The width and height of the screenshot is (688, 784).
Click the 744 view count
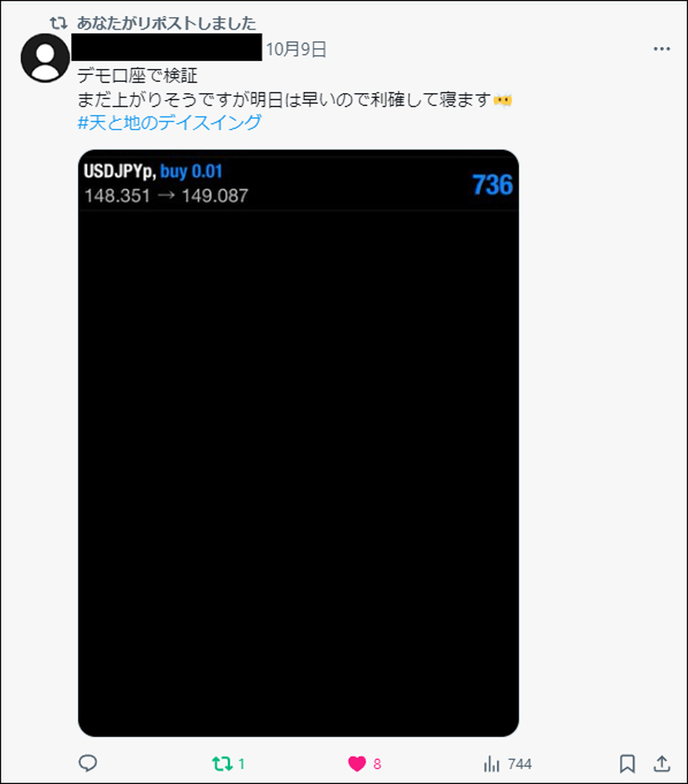coord(519,764)
